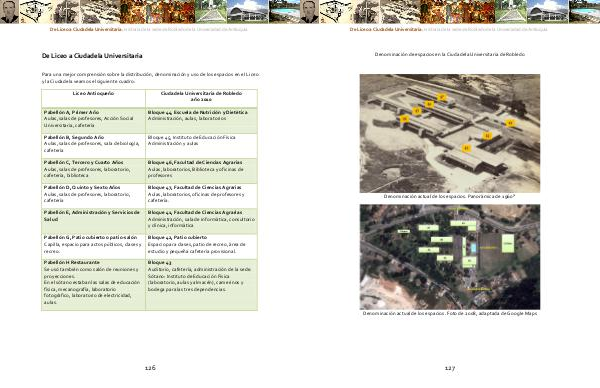Open the Google Maps satellite campus image
The image size is (600, 388).
450,257
